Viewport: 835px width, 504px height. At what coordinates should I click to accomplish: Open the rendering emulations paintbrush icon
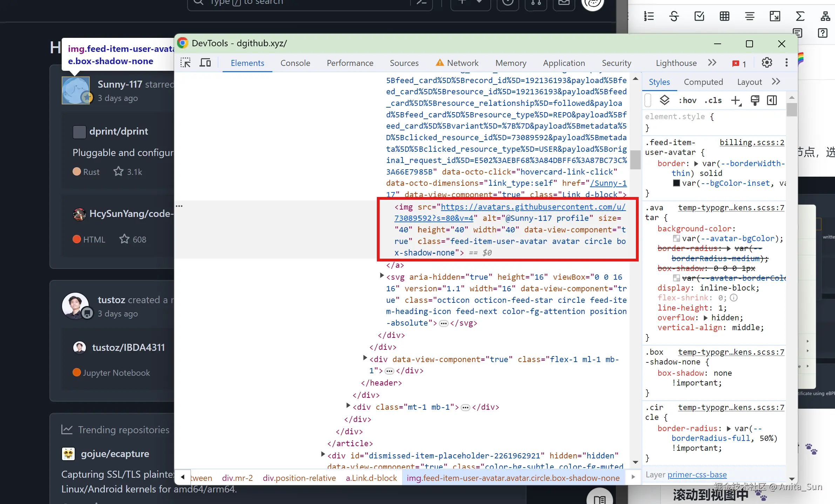[x=755, y=101]
